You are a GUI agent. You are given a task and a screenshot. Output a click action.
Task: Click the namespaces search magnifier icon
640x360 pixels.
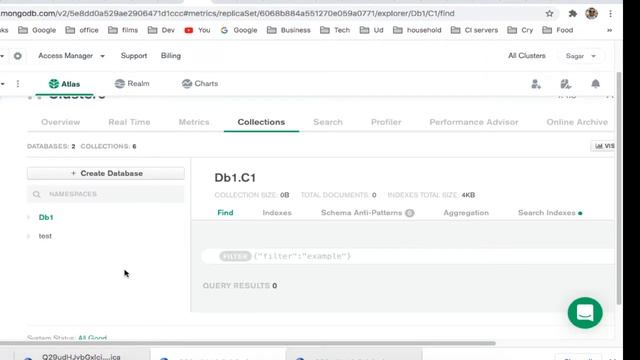[37, 194]
